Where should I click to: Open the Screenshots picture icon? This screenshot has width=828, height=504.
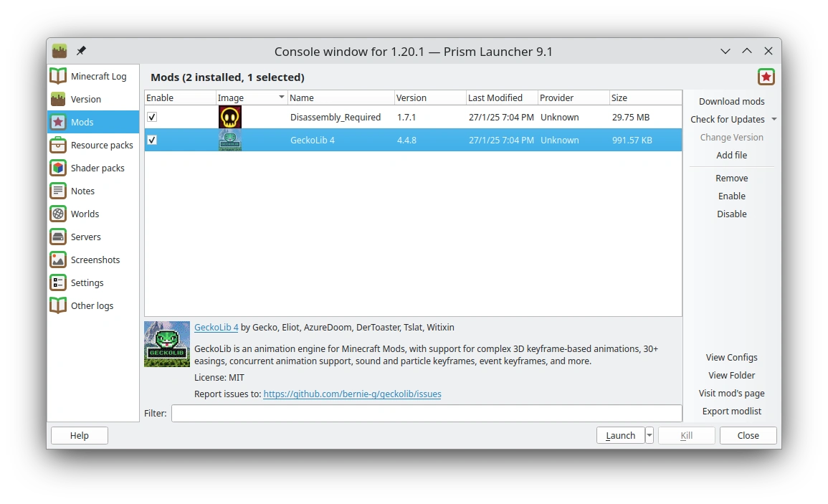(x=58, y=260)
